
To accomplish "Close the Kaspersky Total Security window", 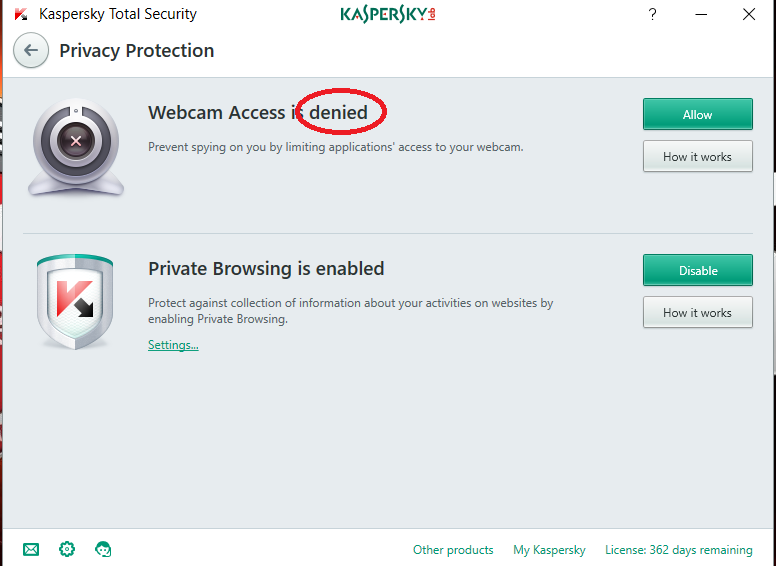I will click(x=749, y=14).
